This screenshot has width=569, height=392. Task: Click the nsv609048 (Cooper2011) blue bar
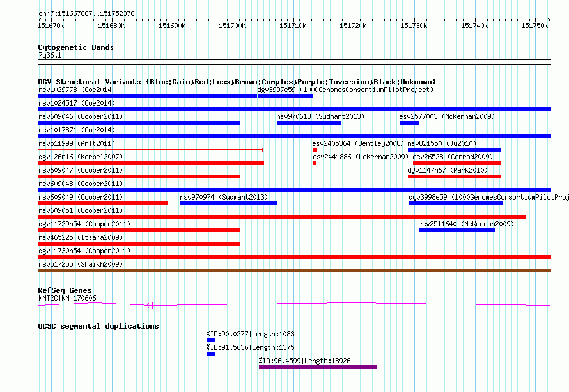(x=294, y=190)
